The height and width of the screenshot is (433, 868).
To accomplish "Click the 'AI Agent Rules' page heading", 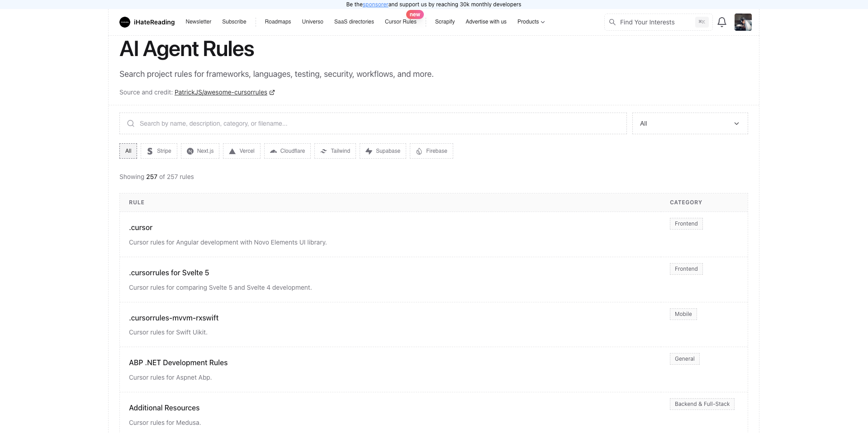I will click(187, 49).
